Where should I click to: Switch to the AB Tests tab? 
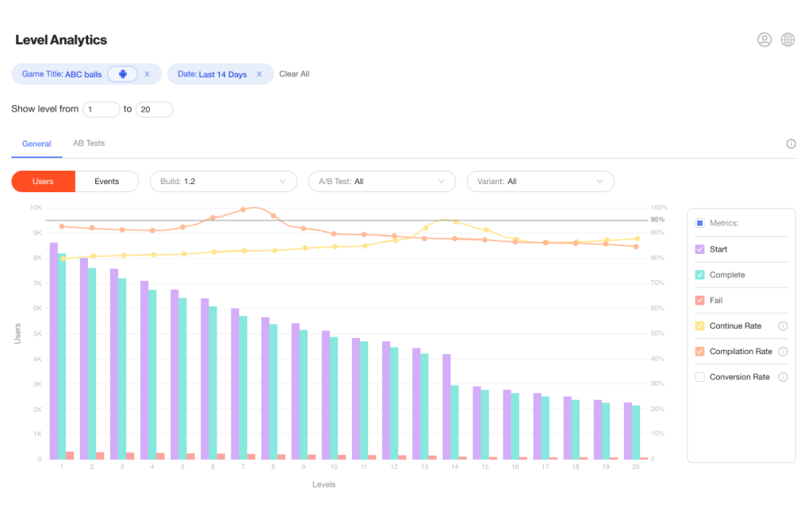click(x=89, y=143)
